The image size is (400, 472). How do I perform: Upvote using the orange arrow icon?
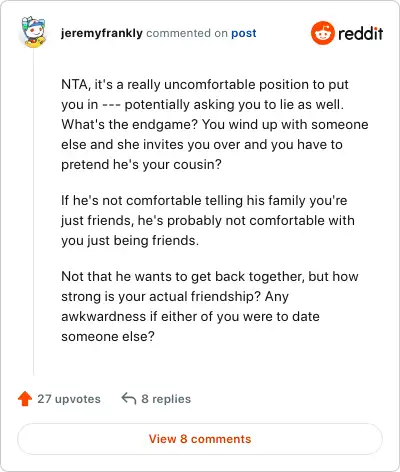click(x=25, y=398)
